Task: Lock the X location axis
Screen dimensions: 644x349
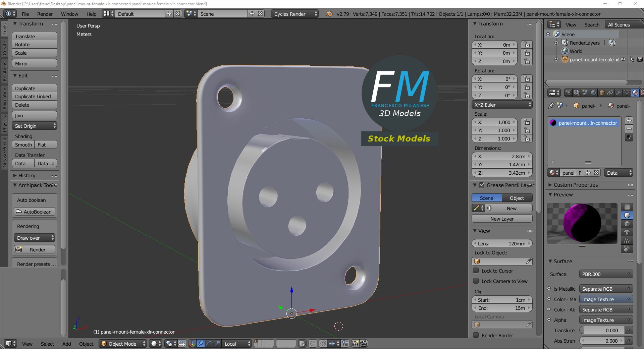Action: 527,45
